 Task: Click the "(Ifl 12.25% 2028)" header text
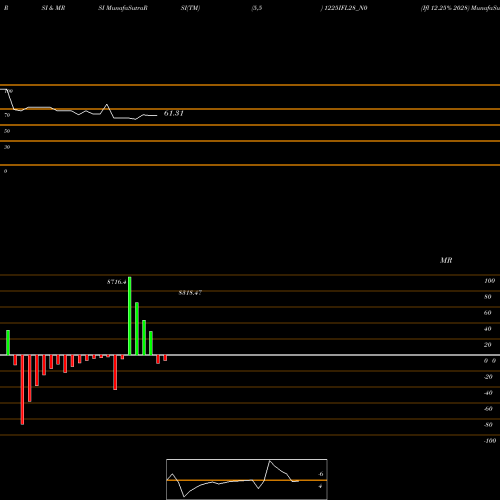(x=445, y=8)
